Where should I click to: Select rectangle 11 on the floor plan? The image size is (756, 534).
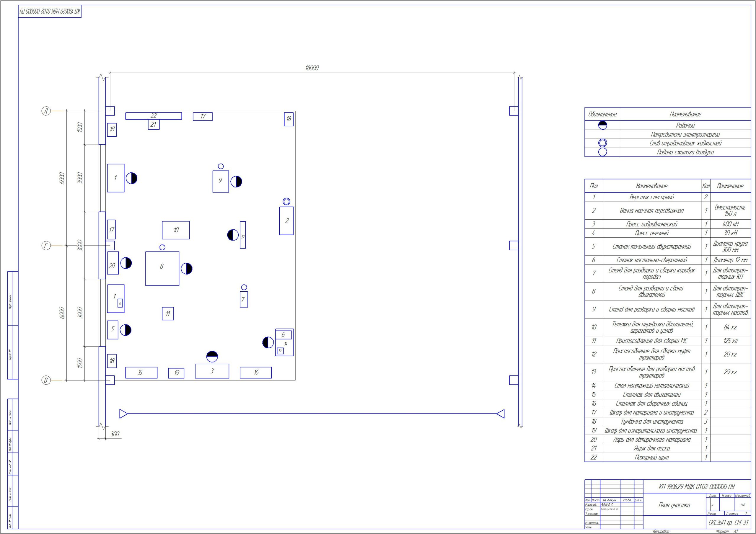(168, 313)
